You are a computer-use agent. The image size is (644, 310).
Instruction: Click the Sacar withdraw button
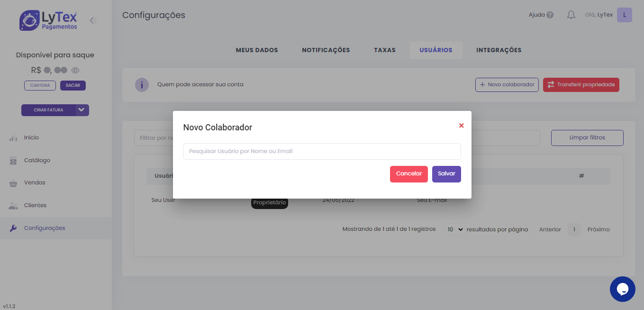click(73, 86)
